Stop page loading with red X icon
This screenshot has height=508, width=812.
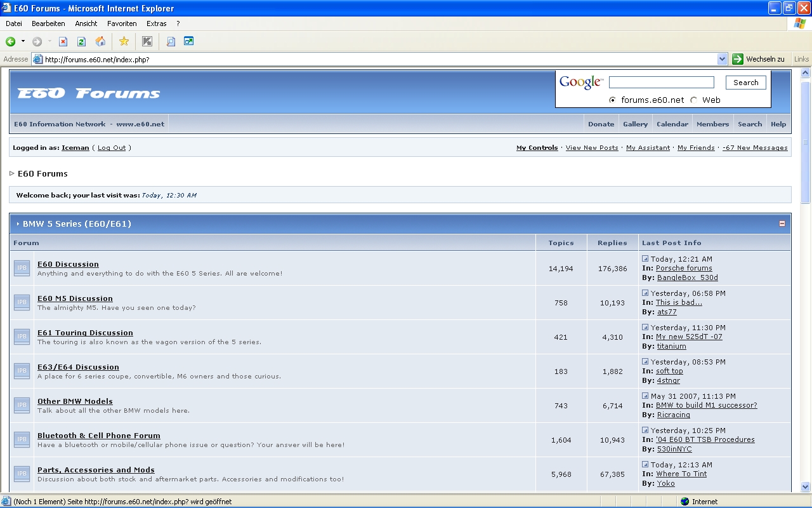[x=63, y=41]
